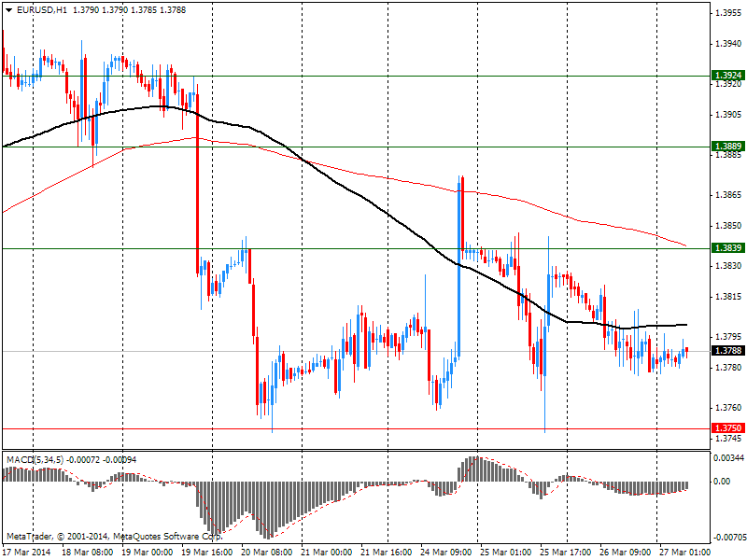Click the 19 Mar 16:00 time label
Viewport: 747px width, 560px height.
point(206,553)
